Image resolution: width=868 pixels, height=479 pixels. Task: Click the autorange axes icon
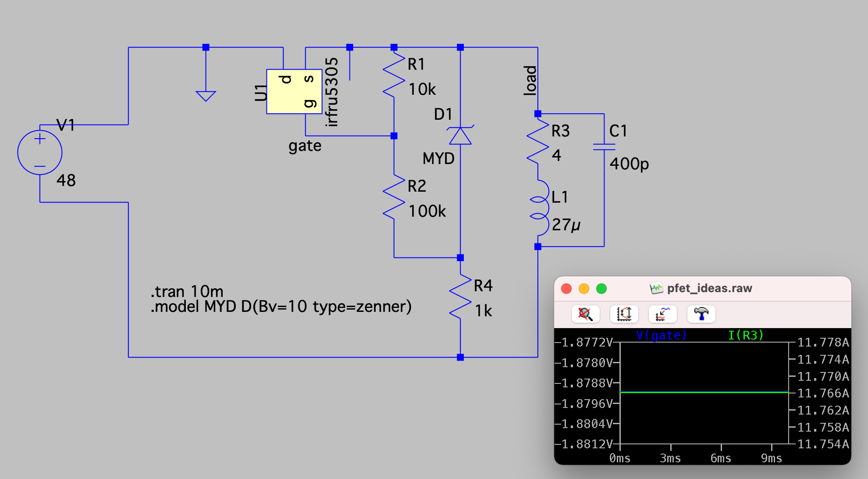tap(624, 314)
